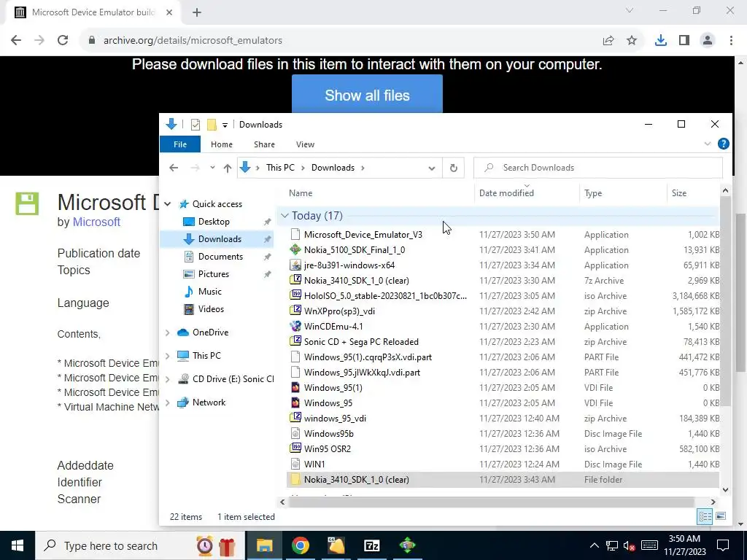Expand the CD Drive (E:) node
The width and height of the screenshot is (747, 560).
click(168, 379)
